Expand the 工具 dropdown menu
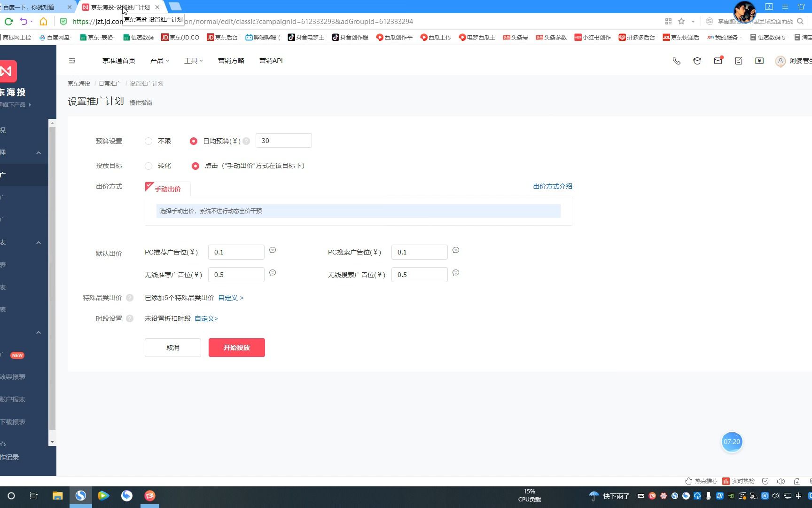Image resolution: width=812 pixels, height=508 pixels. coord(193,61)
